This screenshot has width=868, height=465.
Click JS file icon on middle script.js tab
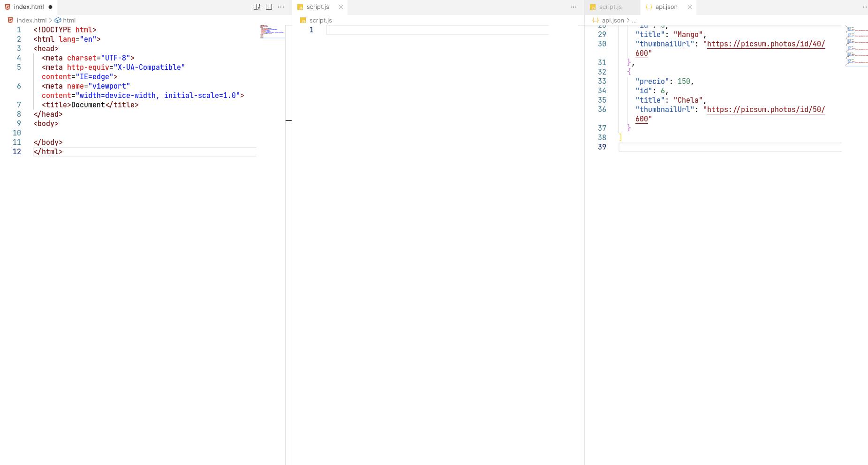click(300, 7)
